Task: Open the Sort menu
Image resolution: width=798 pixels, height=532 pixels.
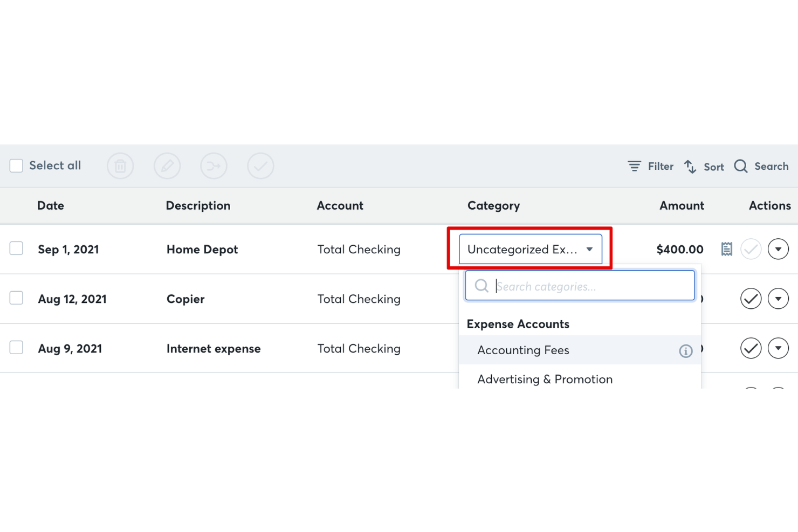Action: [x=704, y=166]
